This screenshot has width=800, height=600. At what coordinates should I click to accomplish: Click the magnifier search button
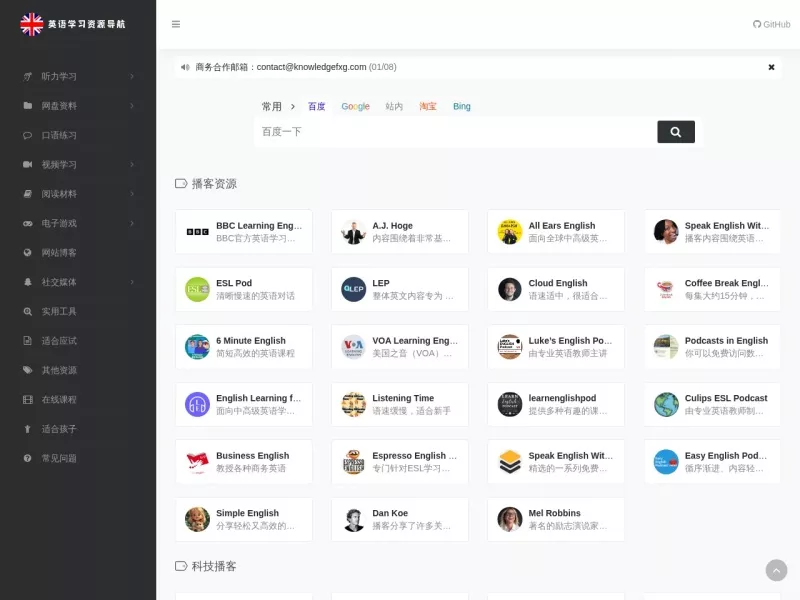point(676,132)
